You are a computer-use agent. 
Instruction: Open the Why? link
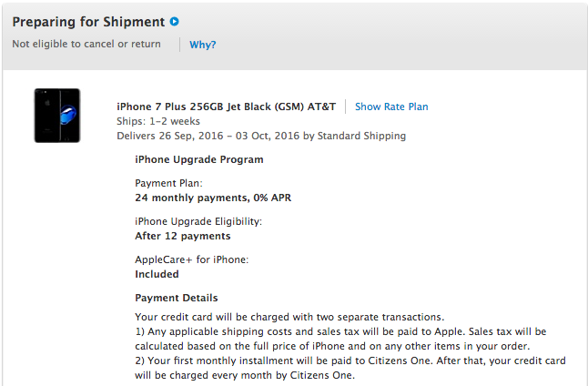click(x=202, y=45)
